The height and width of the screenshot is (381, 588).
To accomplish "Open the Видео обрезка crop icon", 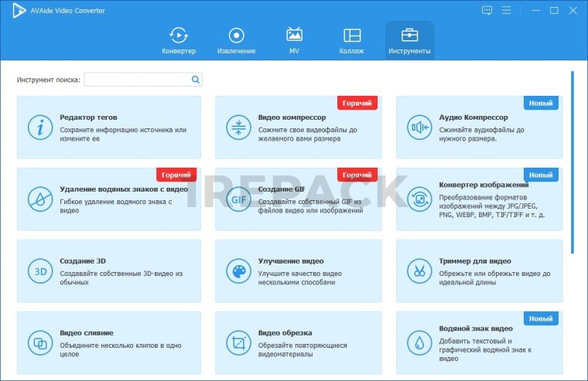I will tap(238, 343).
